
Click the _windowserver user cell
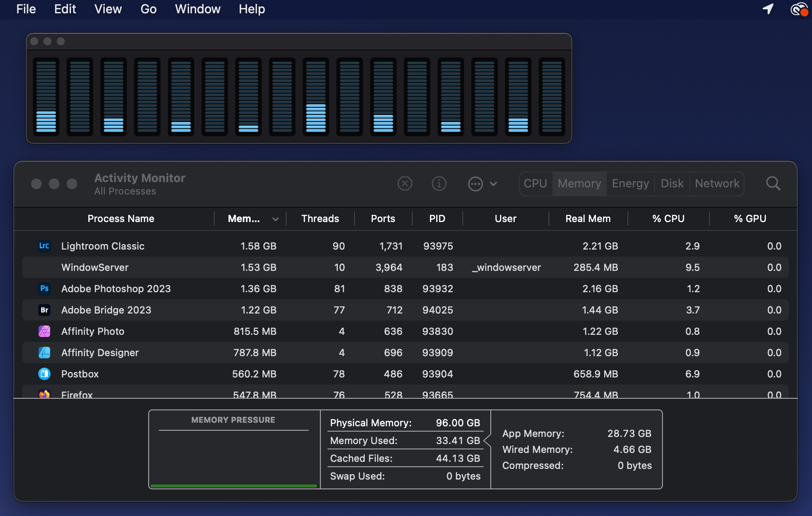(x=506, y=267)
